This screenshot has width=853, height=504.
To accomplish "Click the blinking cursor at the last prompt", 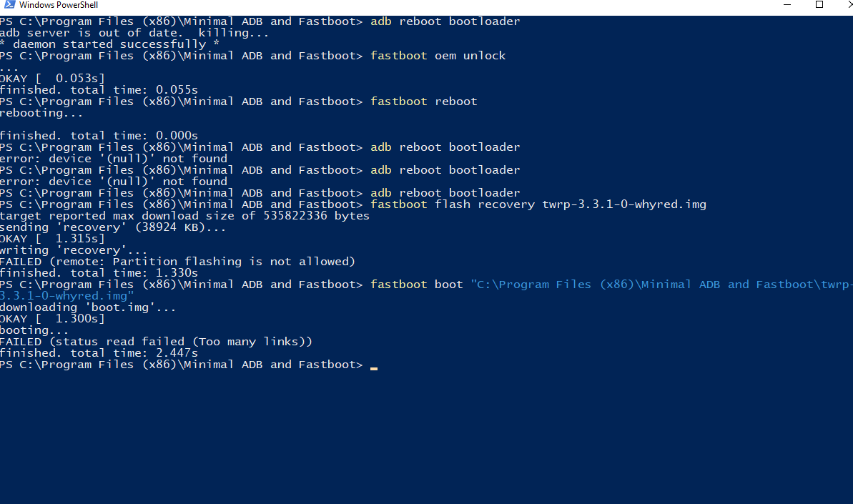I will [x=374, y=366].
